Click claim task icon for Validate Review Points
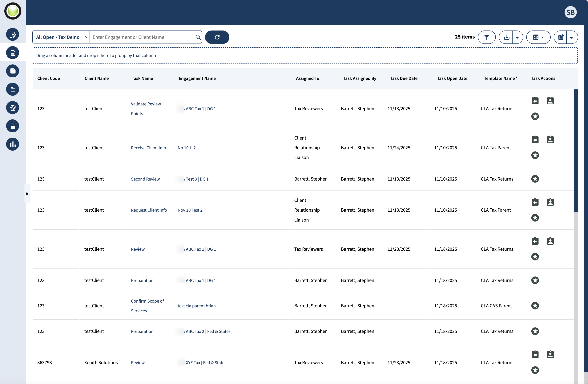The width and height of the screenshot is (588, 384). click(535, 101)
